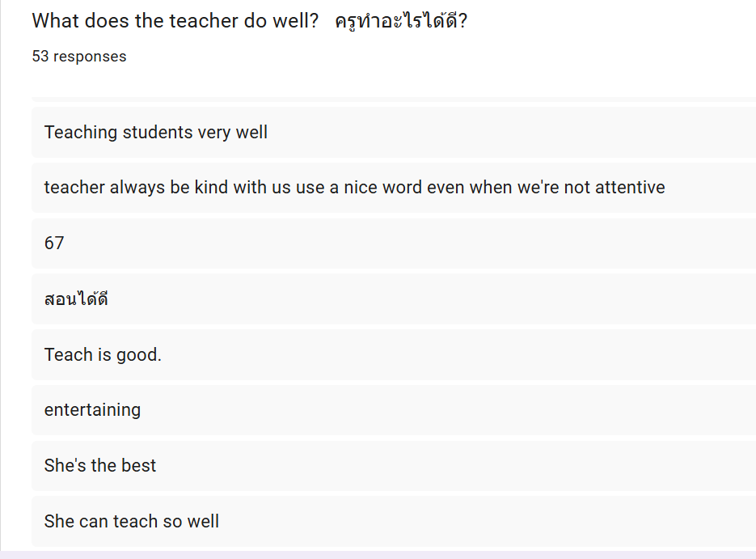Image resolution: width=756 pixels, height=559 pixels.
Task: Click the number "53" in the response count
Action: click(x=40, y=57)
